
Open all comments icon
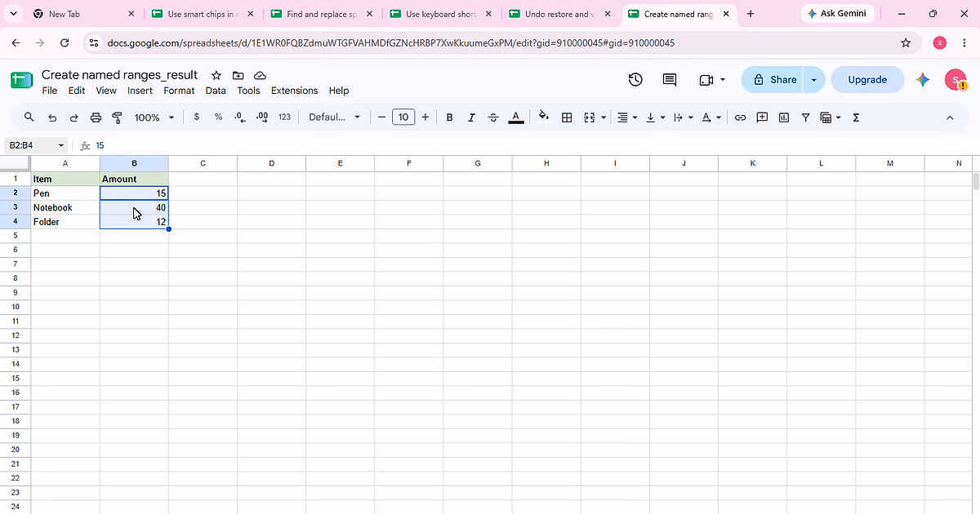pos(670,79)
